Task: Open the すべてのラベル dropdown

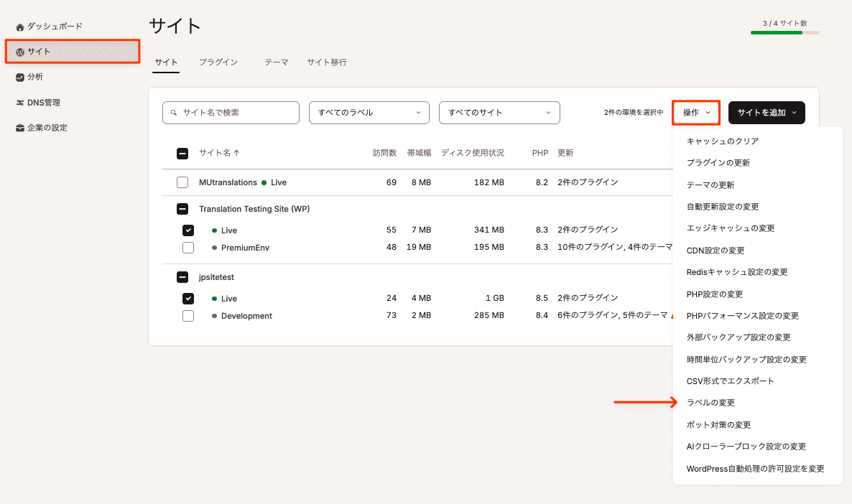Action: tap(369, 113)
